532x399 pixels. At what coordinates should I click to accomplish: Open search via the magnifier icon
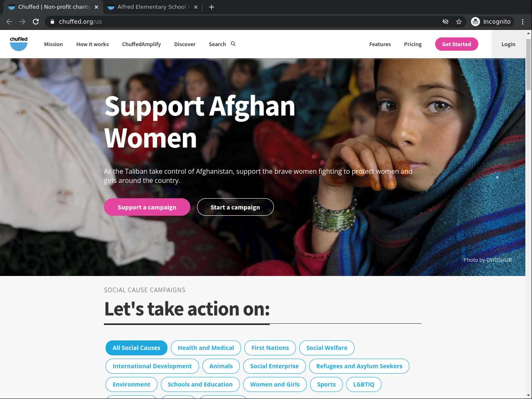[233, 44]
